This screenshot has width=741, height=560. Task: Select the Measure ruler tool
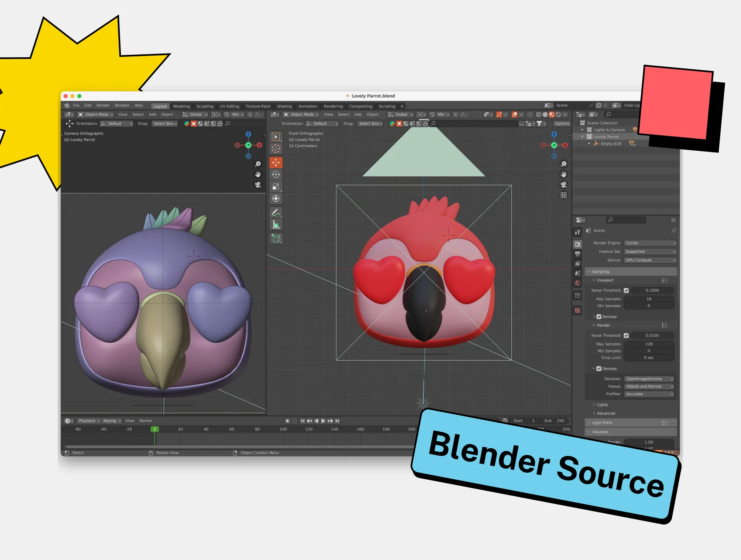click(276, 224)
